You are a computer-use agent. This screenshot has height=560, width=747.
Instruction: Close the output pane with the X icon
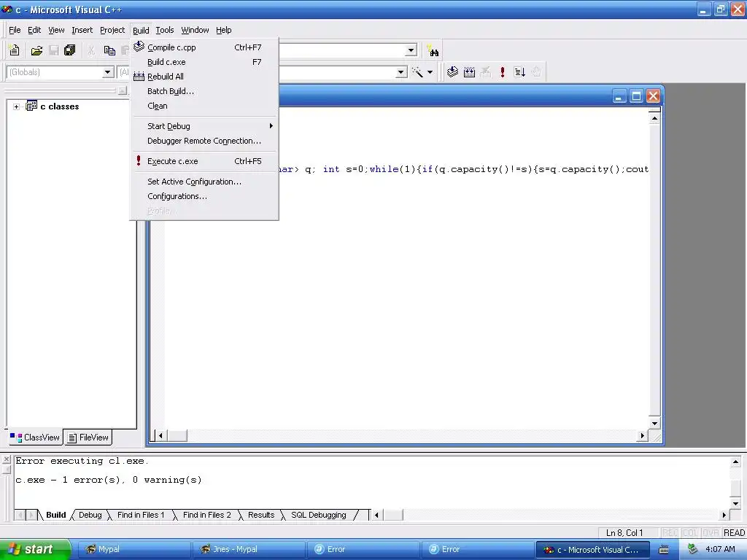pyautogui.click(x=6, y=459)
